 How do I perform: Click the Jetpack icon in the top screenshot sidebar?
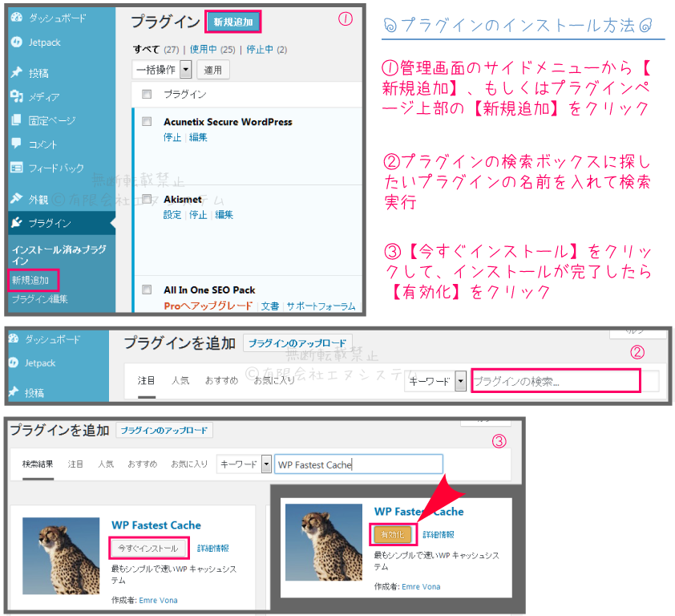tap(16, 42)
